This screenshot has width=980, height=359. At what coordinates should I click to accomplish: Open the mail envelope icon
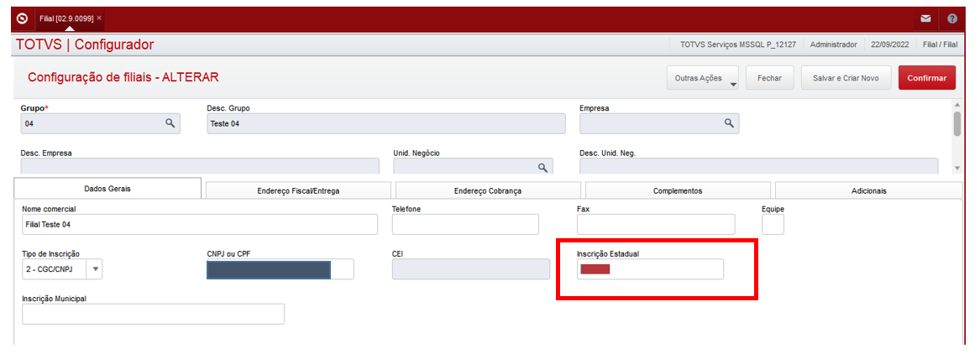tap(926, 18)
